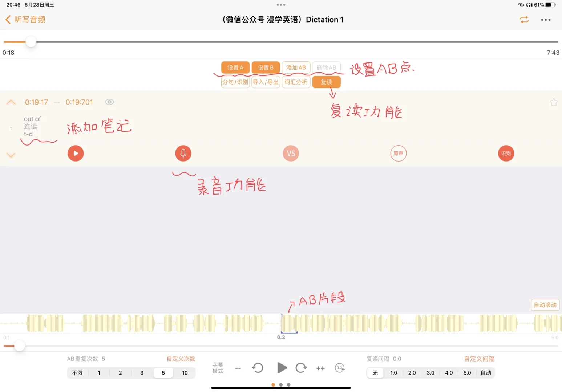Set 复读间隔 interval to 无

coord(375,373)
